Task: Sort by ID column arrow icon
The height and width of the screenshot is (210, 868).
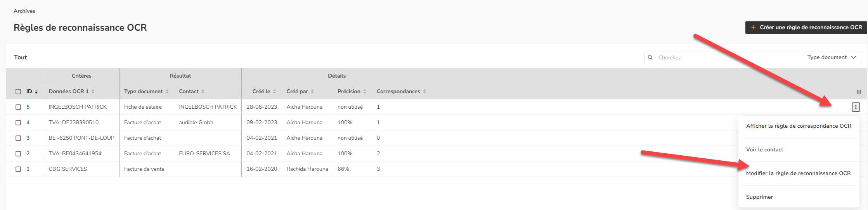Action: 36,92
